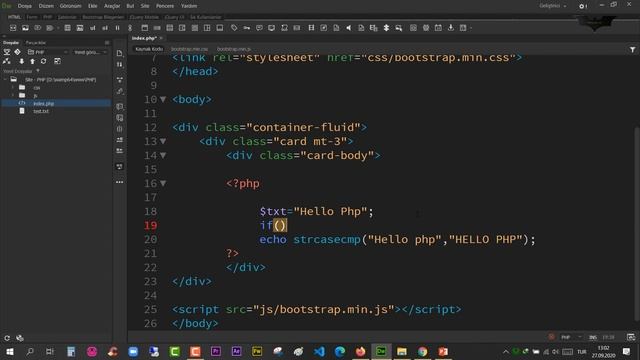Collapse the Site - PHP root folder
Image resolution: width=640 pixels, height=360 pixels.
pyautogui.click(x=5, y=80)
